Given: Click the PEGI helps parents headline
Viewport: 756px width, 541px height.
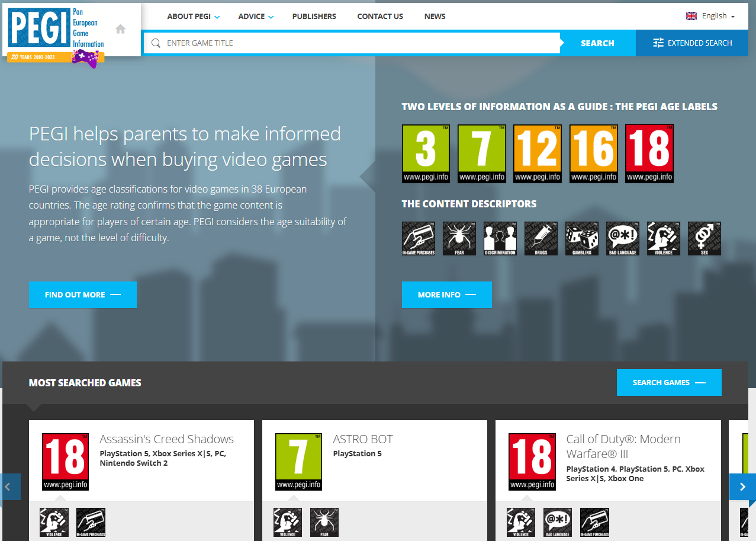Looking at the screenshot, I should 185,146.
